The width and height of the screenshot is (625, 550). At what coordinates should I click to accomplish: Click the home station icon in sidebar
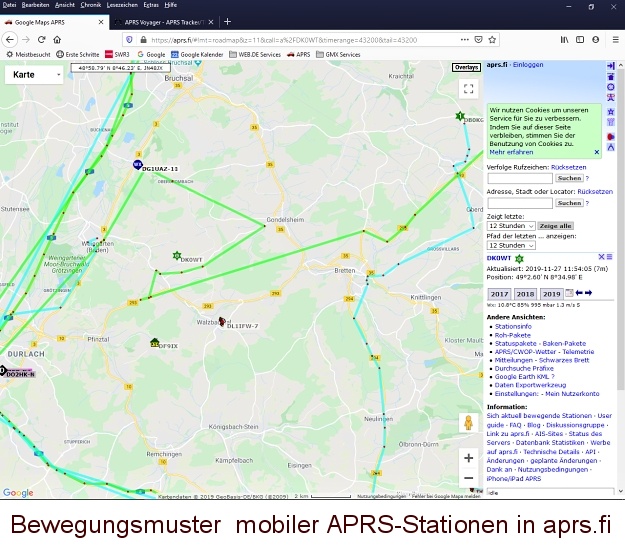610,77
